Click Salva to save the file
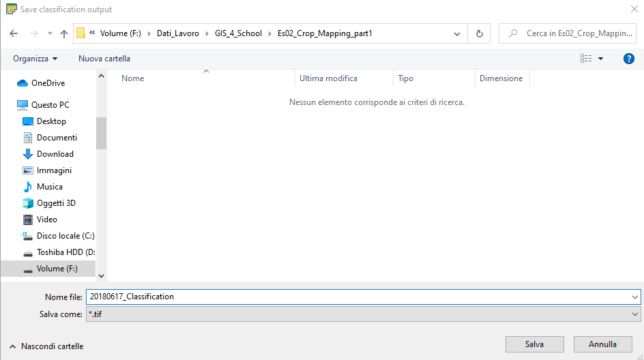The width and height of the screenshot is (644, 360). (x=534, y=344)
